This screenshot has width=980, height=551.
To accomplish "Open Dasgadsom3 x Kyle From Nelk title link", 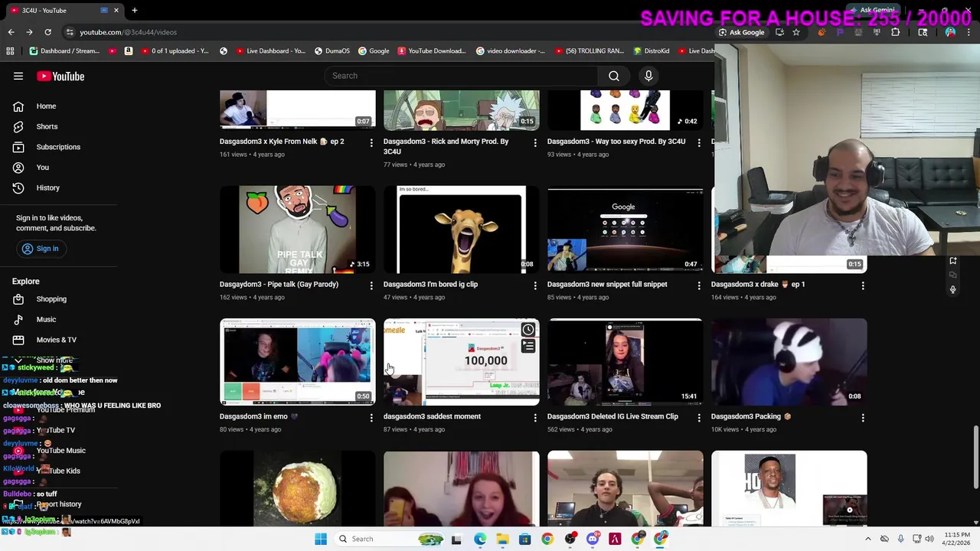I will point(282,141).
